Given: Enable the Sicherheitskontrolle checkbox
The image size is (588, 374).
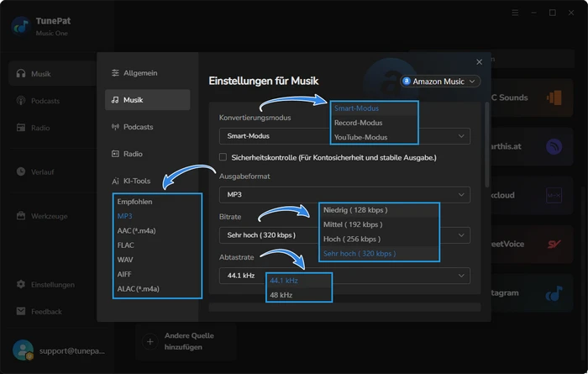Looking at the screenshot, I should (x=223, y=157).
